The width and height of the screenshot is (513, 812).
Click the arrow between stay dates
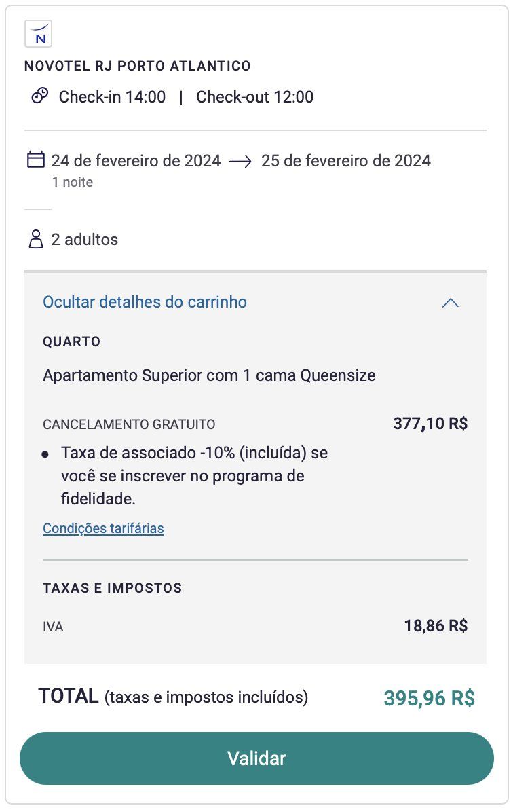pyautogui.click(x=241, y=161)
